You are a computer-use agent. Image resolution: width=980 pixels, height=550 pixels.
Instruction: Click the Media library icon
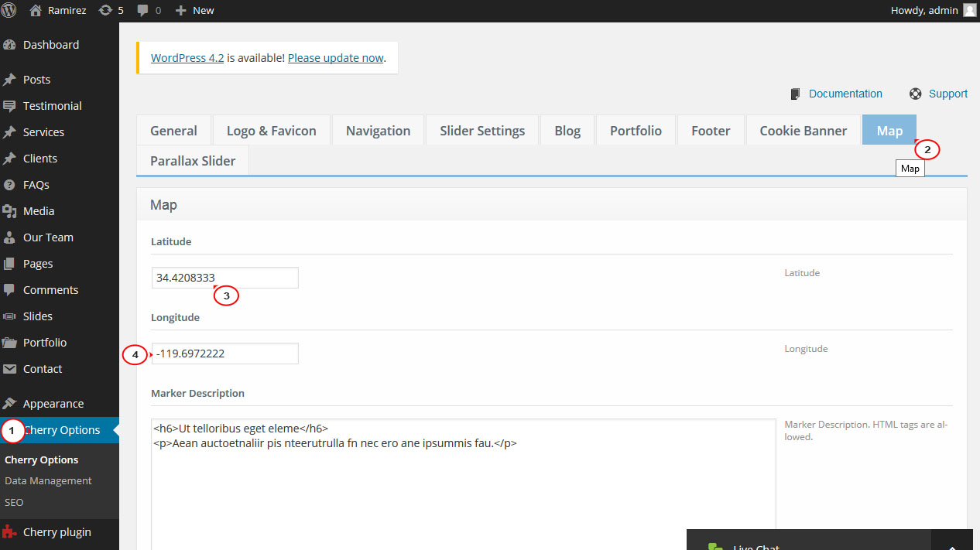click(9, 211)
